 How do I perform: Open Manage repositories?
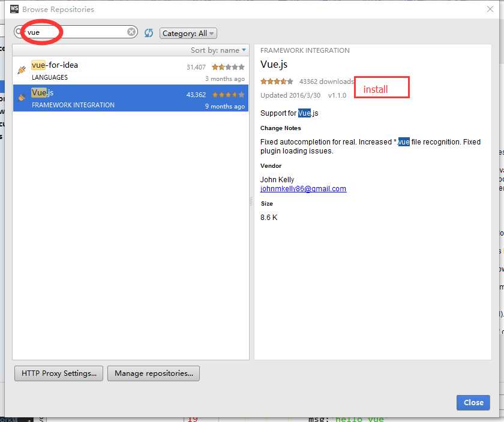tap(154, 373)
